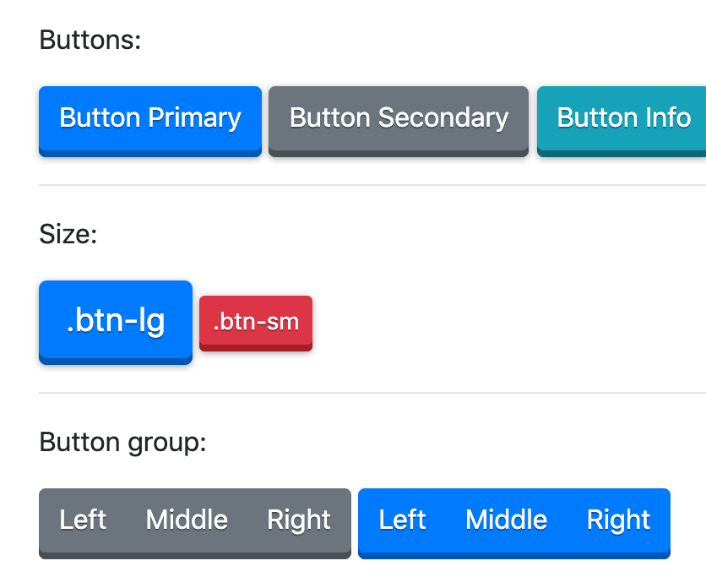Choose Middle in the blue button group
Screen dimensions: 706x588
click(x=506, y=523)
